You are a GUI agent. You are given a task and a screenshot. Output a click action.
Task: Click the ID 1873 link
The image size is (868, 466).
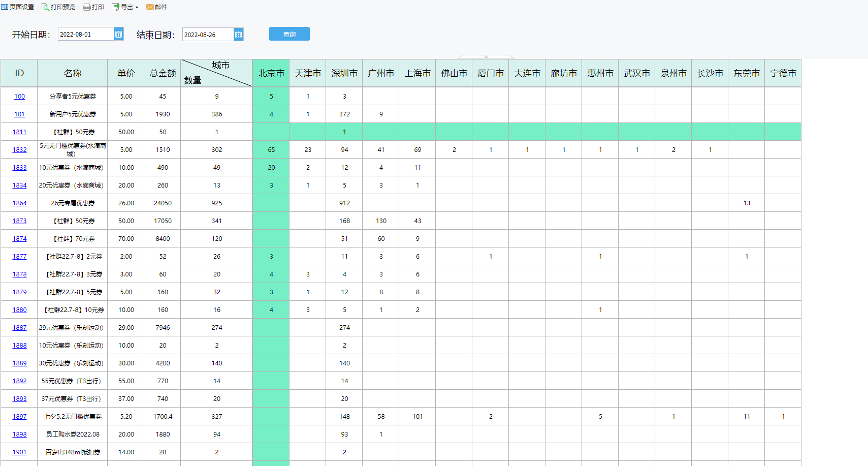point(19,221)
